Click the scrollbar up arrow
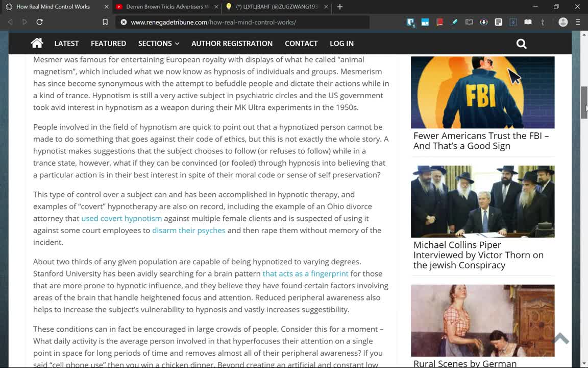Viewport: 588px width, 368px height. point(584,34)
